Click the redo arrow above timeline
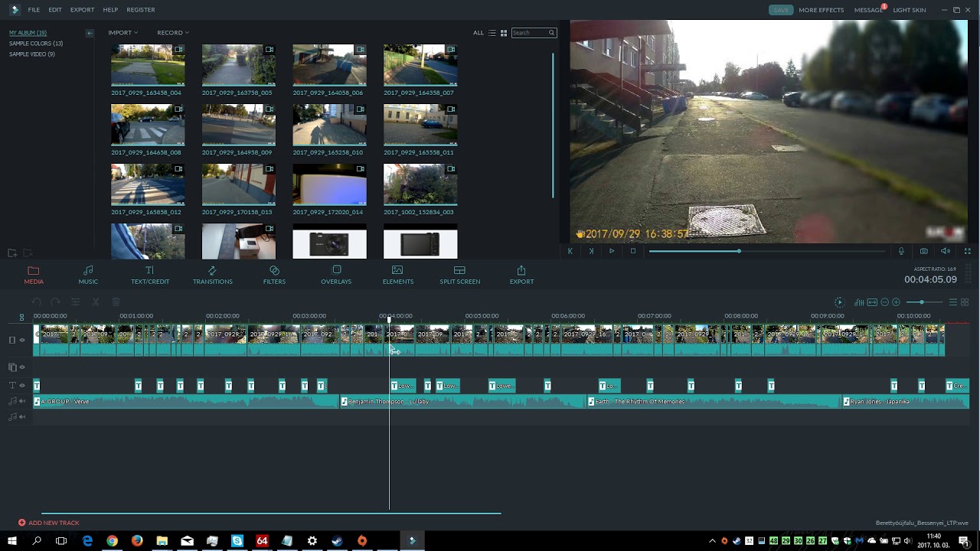This screenshot has width=980, height=551. point(55,302)
